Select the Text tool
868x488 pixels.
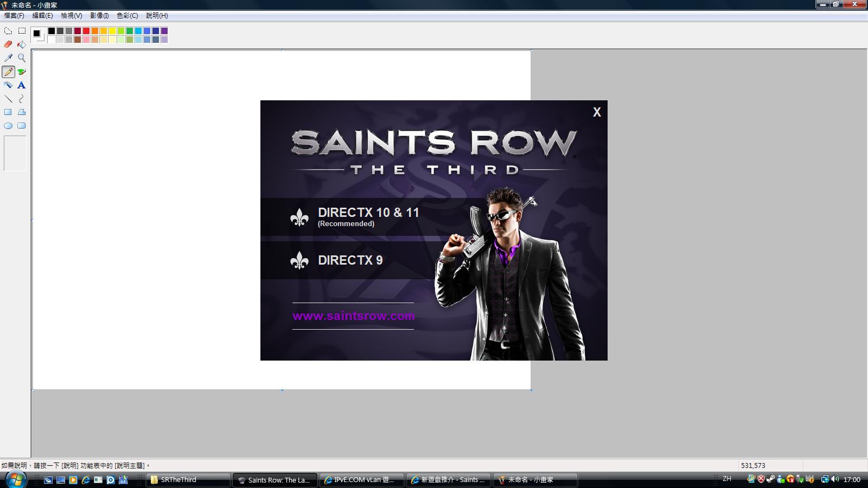pos(22,85)
